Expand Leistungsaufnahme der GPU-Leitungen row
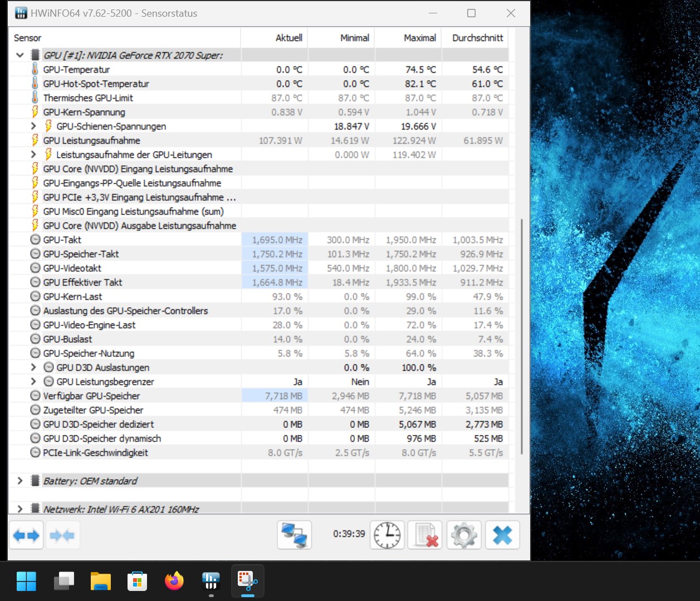This screenshot has width=700, height=601. pyautogui.click(x=33, y=154)
